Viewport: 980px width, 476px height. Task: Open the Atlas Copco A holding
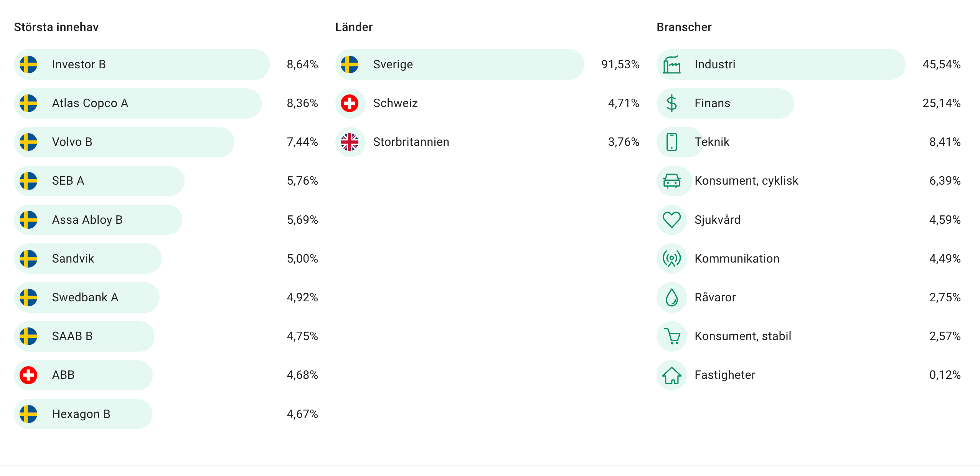tap(90, 103)
